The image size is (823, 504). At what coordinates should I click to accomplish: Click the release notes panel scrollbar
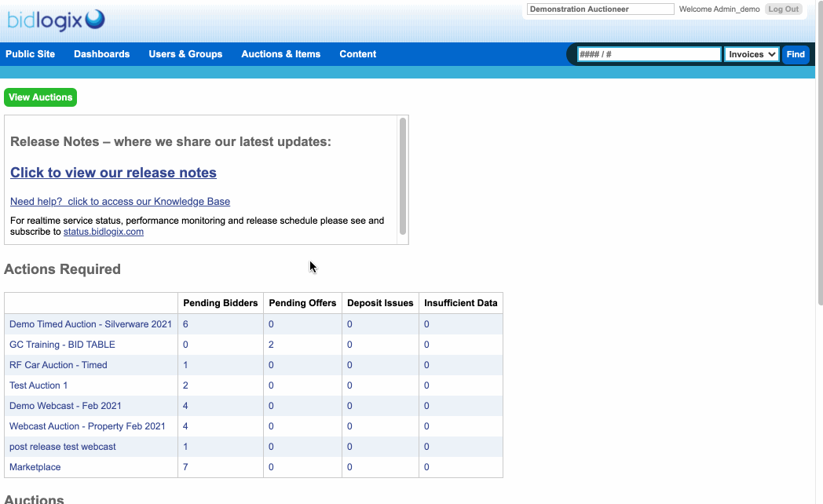403,176
